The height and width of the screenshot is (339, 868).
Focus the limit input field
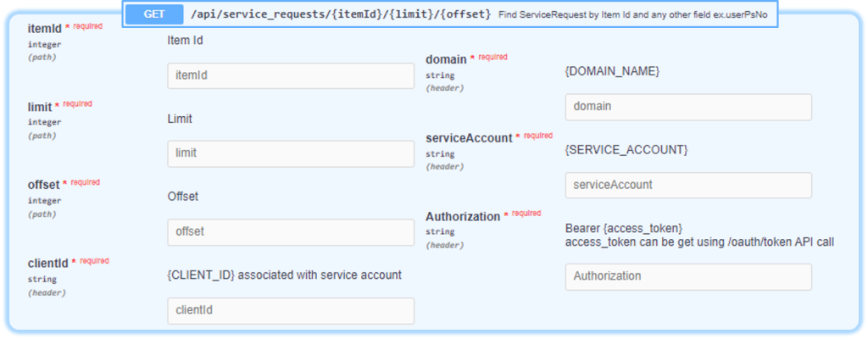pyautogui.click(x=291, y=153)
